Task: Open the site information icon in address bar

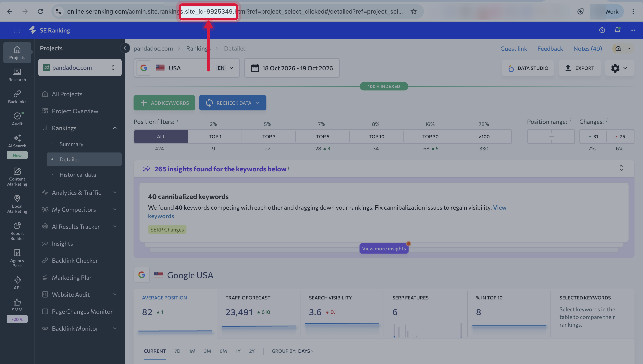Action: (58, 11)
